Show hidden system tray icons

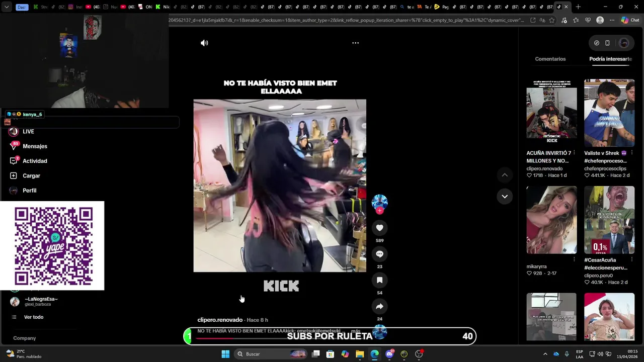click(x=545, y=354)
